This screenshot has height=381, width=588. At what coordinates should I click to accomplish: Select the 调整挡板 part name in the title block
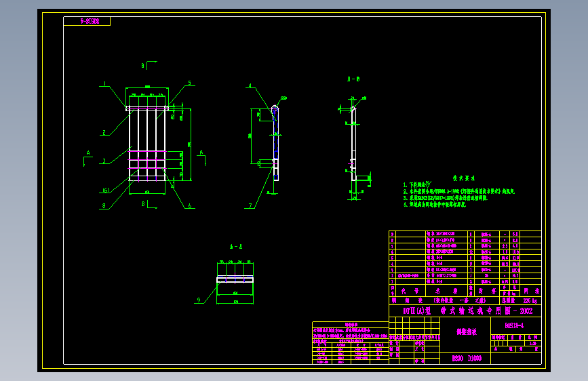(x=467, y=332)
